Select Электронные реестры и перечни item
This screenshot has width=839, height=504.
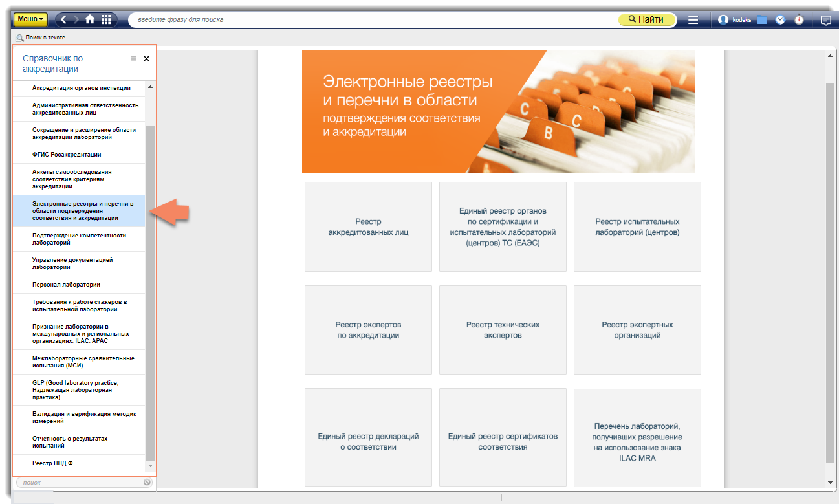pyautogui.click(x=79, y=211)
